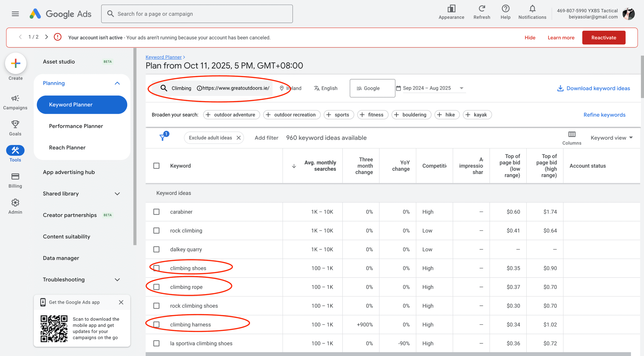Open the hamburger navigation menu
The width and height of the screenshot is (644, 356).
(15, 14)
